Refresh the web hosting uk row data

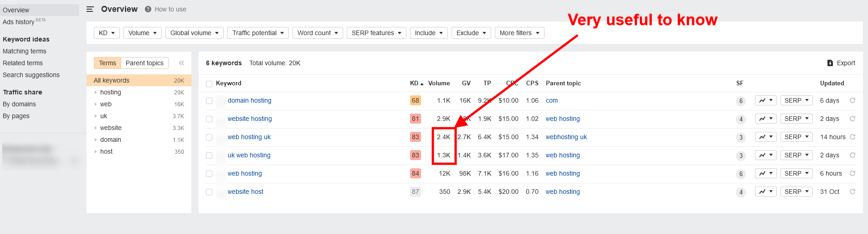click(x=853, y=137)
